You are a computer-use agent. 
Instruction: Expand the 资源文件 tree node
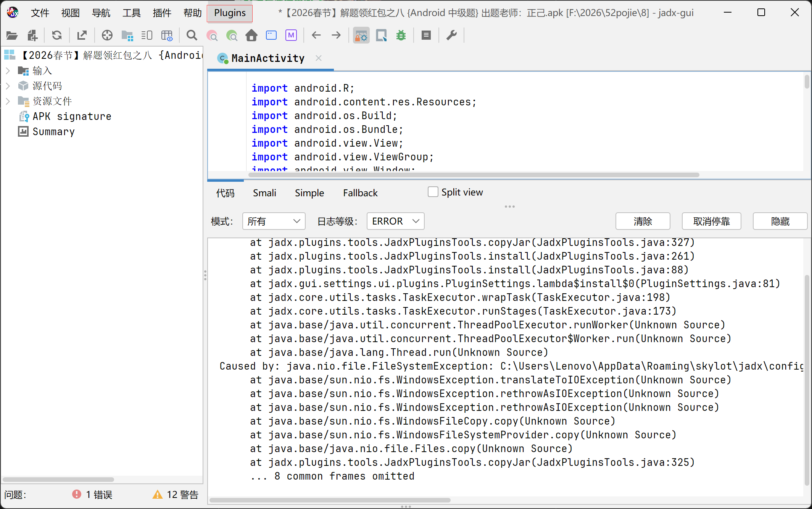[x=8, y=101]
